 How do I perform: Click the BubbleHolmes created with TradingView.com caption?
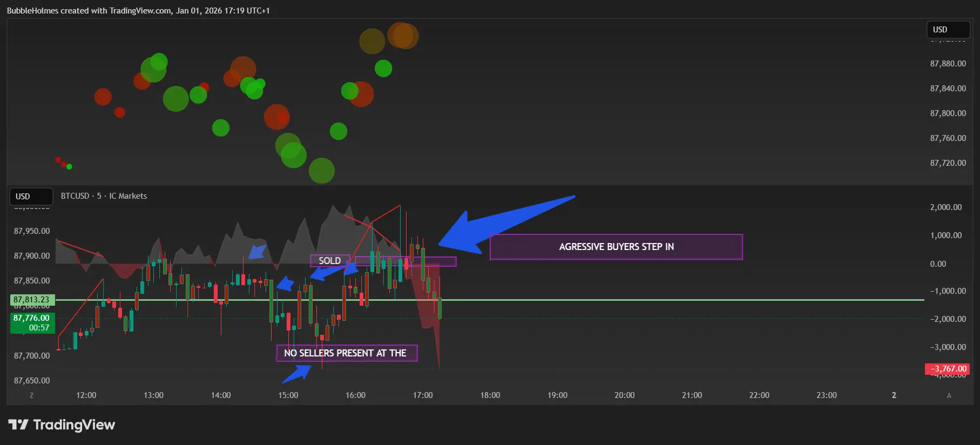(x=138, y=11)
